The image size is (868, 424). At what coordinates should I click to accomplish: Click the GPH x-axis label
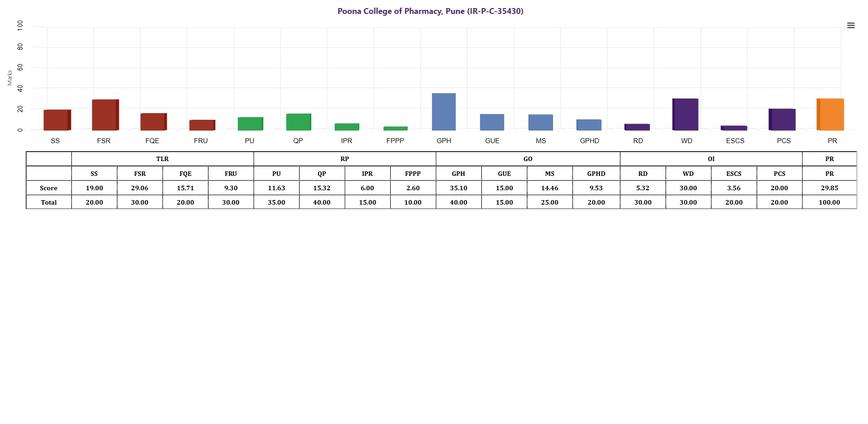click(x=444, y=141)
